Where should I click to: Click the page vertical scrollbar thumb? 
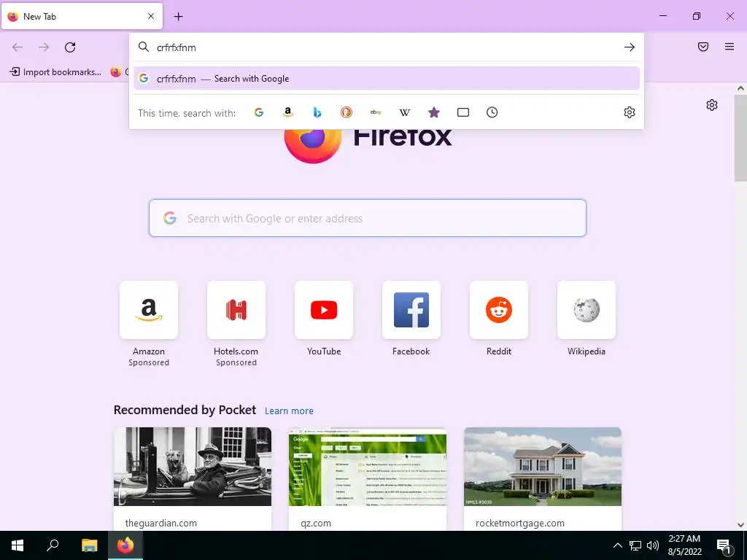click(x=740, y=138)
